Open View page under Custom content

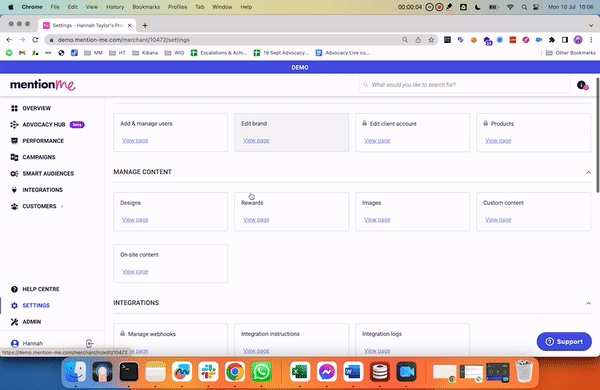tap(498, 220)
